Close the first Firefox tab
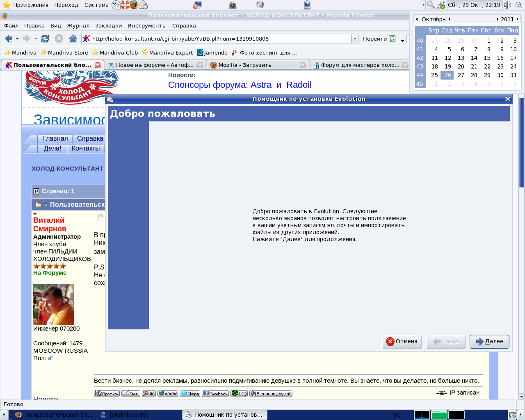Viewport: 525px width, 420px height. pos(98,65)
